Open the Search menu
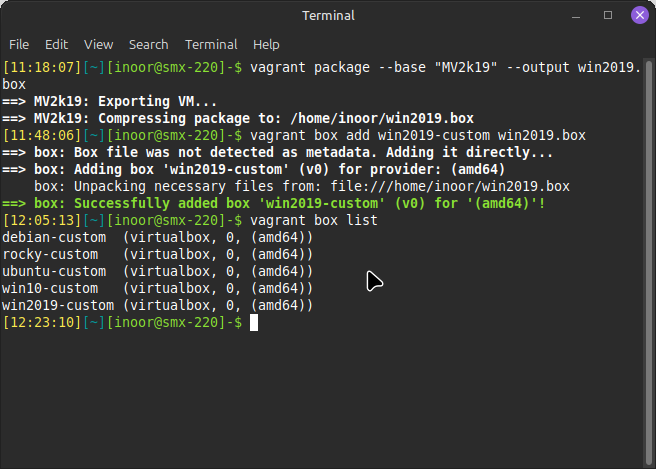656x469 pixels. coord(149,44)
